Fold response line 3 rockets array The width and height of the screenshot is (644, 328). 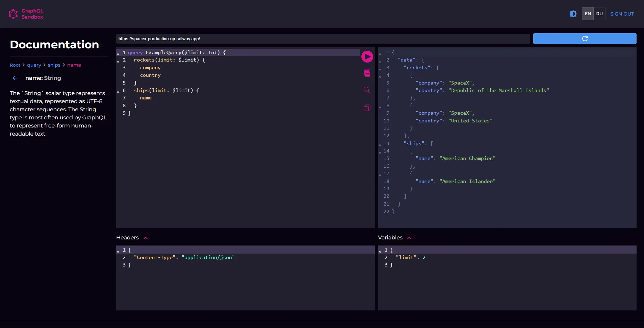point(380,69)
